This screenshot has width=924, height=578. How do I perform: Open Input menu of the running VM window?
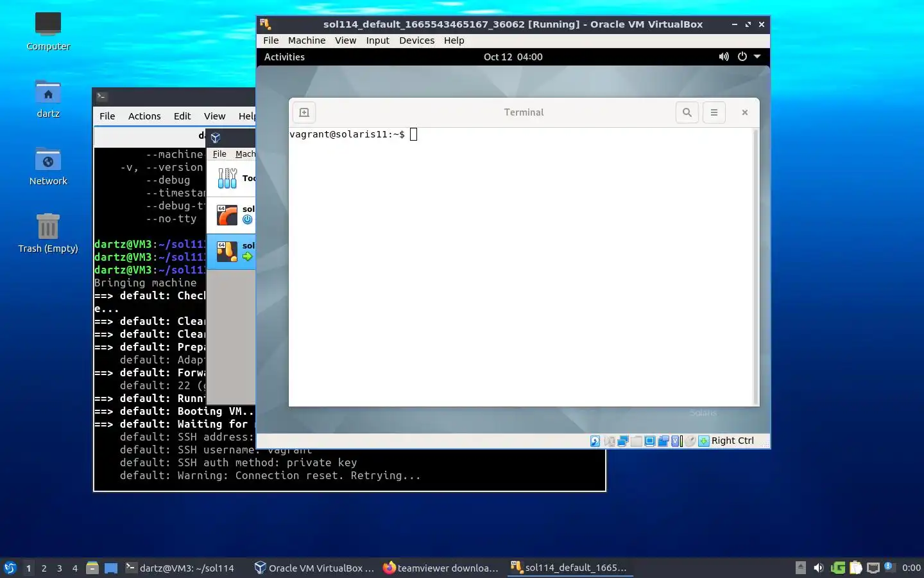[378, 40]
